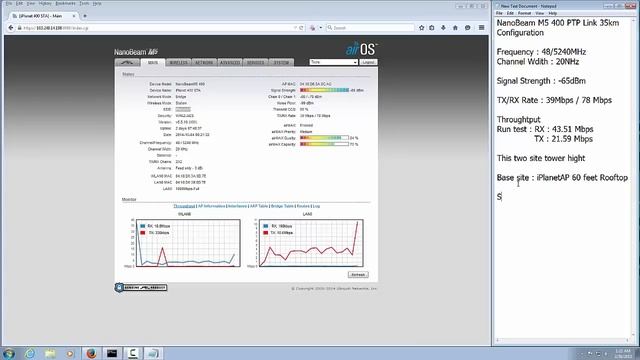Open the media player taskbar icon
The width and height of the screenshot is (640, 360).
[71, 353]
